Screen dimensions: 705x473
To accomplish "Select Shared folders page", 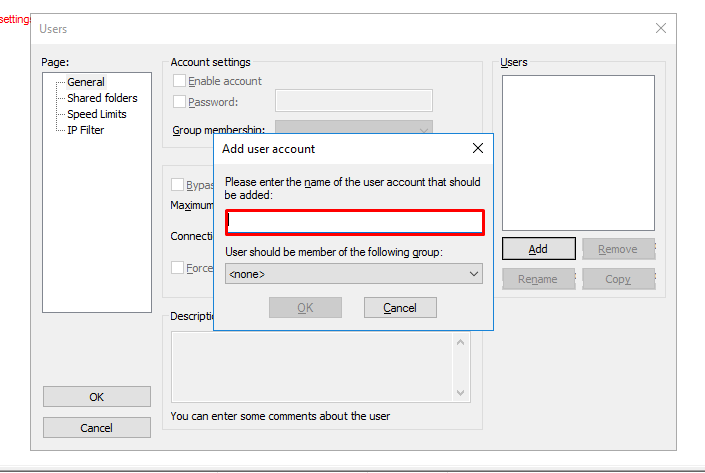I will click(102, 98).
